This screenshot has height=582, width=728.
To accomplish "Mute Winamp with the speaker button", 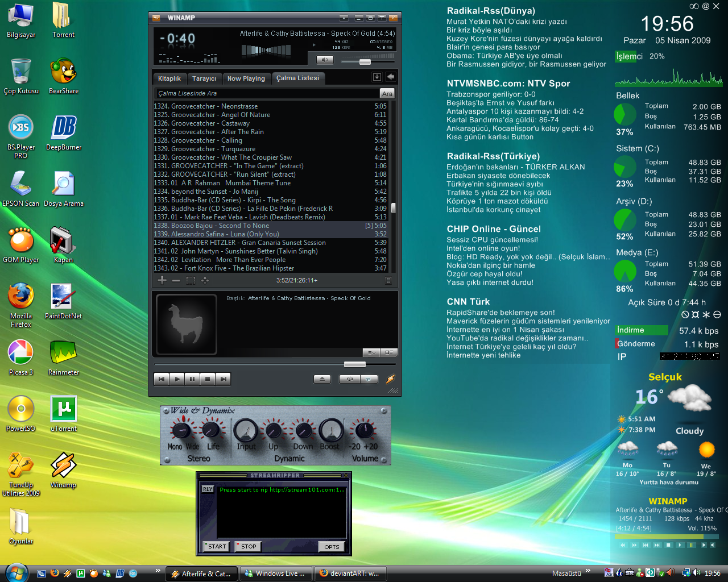I will point(325,60).
